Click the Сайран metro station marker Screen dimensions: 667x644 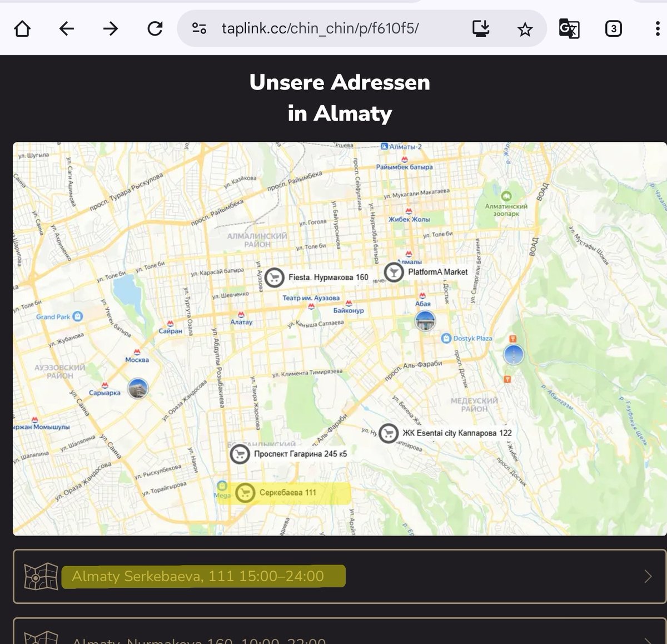[170, 324]
